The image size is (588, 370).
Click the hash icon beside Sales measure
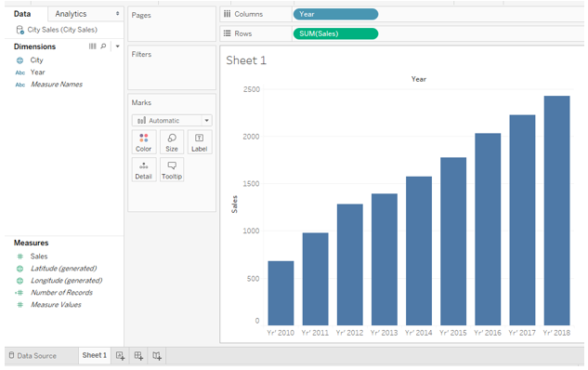pyautogui.click(x=20, y=257)
